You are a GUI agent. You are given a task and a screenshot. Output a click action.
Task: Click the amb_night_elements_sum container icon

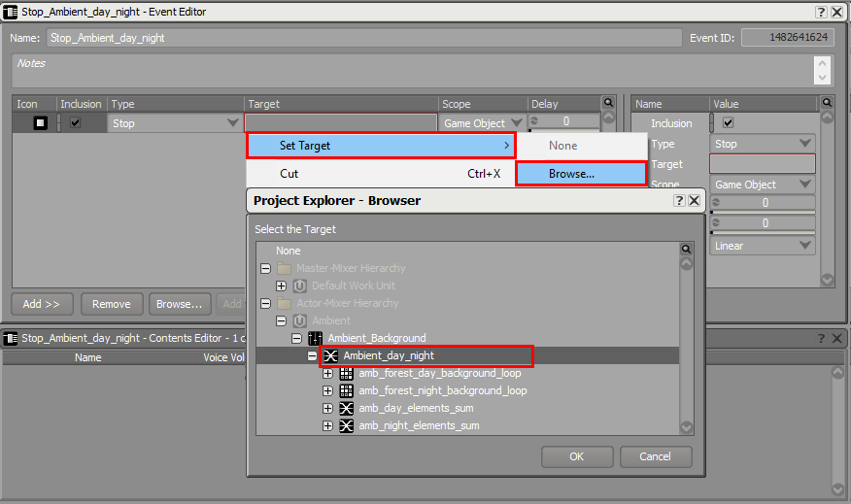click(346, 425)
